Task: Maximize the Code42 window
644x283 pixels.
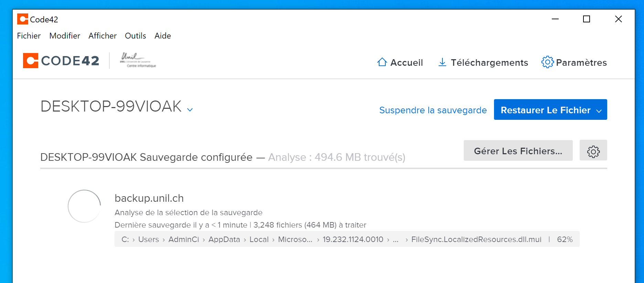Action: pos(587,19)
